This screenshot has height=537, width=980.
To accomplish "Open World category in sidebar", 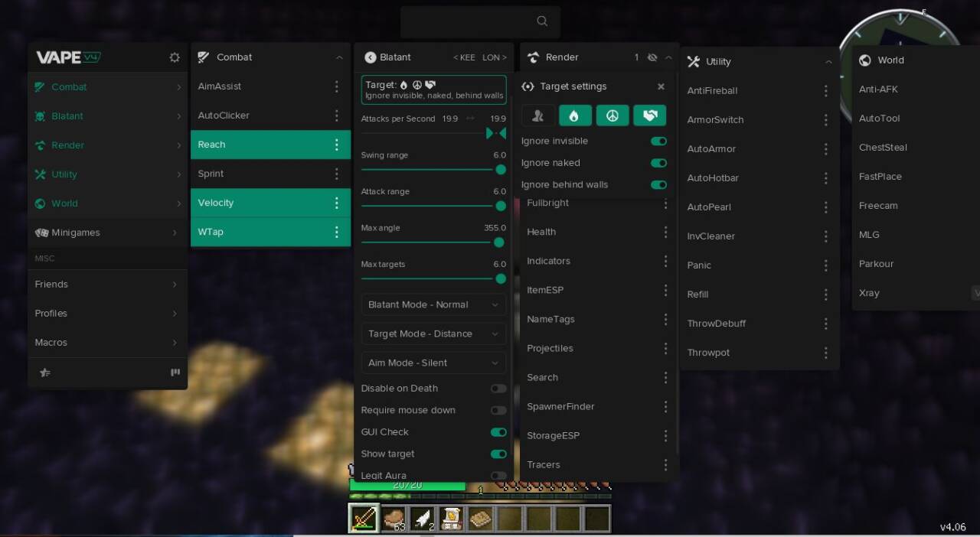I will coord(107,203).
